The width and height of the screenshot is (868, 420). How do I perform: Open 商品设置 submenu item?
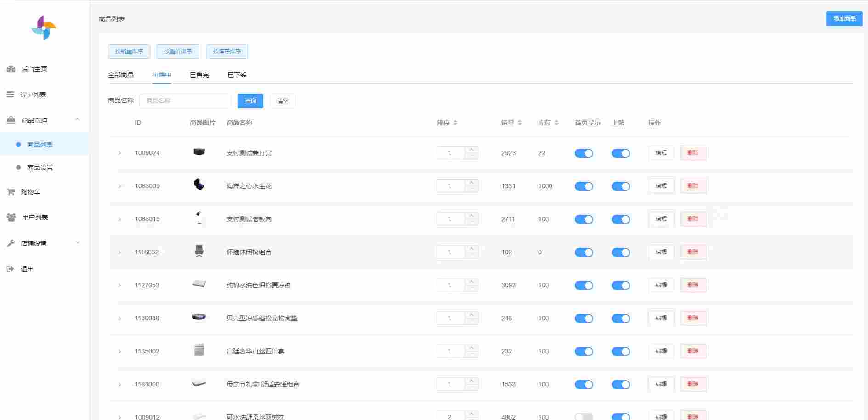(x=40, y=168)
